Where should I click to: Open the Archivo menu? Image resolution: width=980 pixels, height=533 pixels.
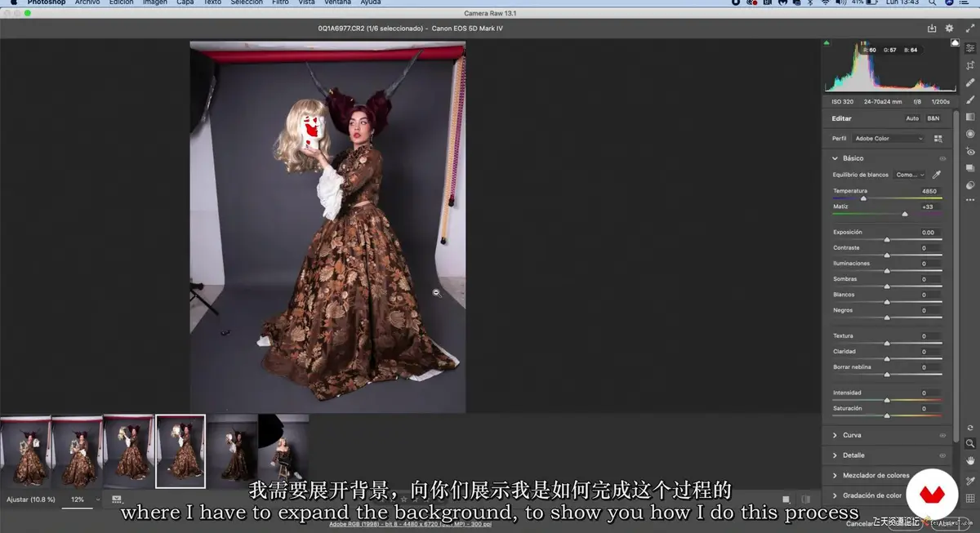pos(87,3)
